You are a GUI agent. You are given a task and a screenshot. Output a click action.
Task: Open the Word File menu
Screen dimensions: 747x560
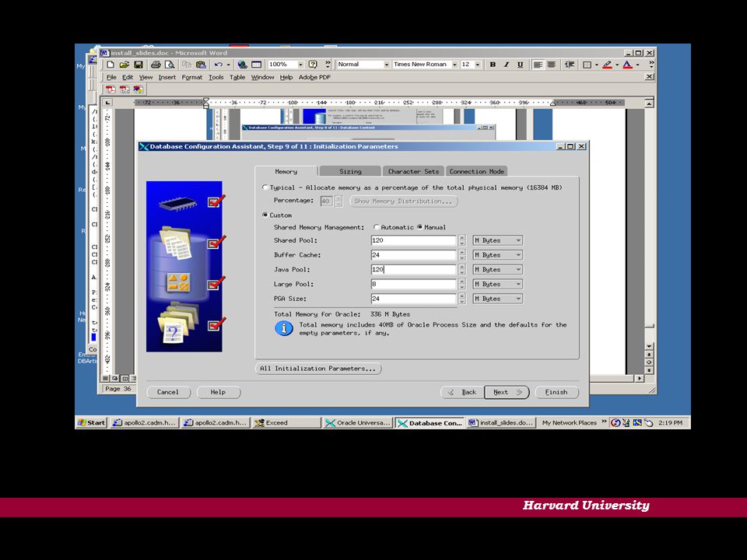pyautogui.click(x=111, y=77)
